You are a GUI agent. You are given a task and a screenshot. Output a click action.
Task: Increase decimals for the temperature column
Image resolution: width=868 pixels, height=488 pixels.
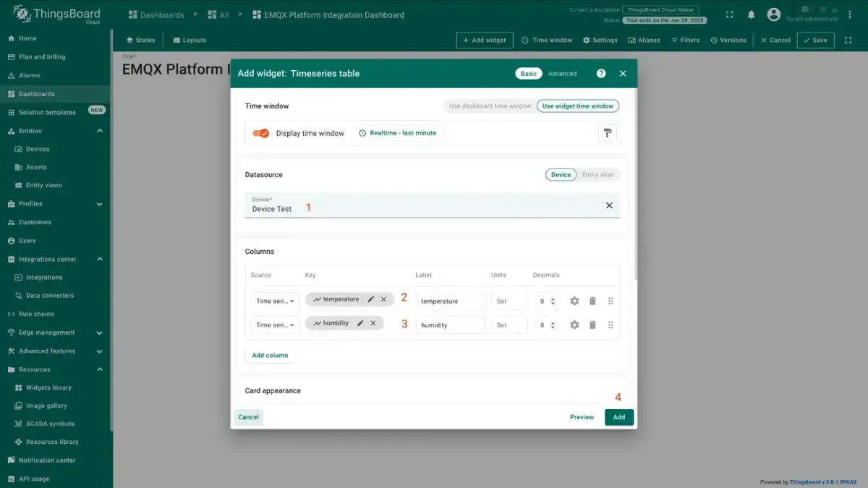click(553, 297)
